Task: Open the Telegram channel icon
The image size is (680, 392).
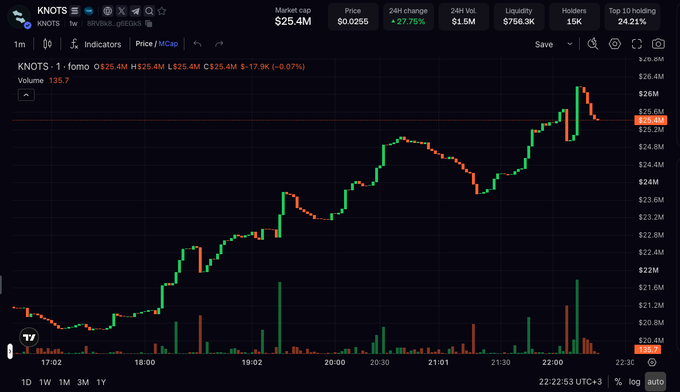Action: 135,11
